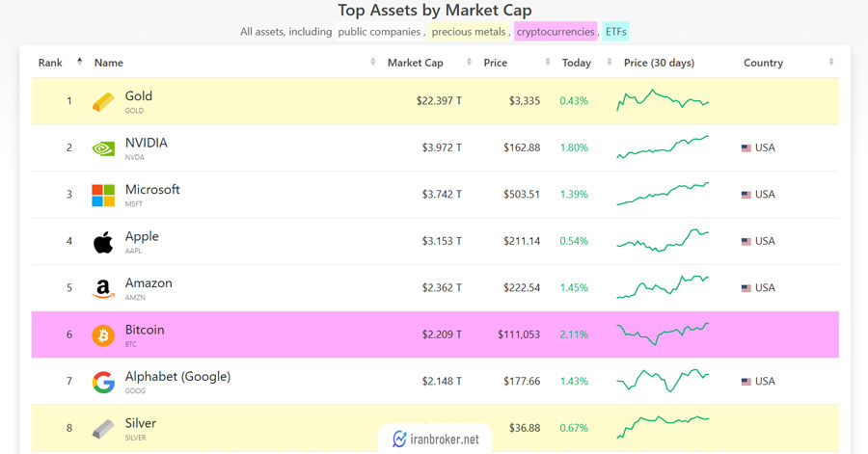The height and width of the screenshot is (454, 868).
Task: Click the NVIDIA logo icon
Action: pos(103,148)
